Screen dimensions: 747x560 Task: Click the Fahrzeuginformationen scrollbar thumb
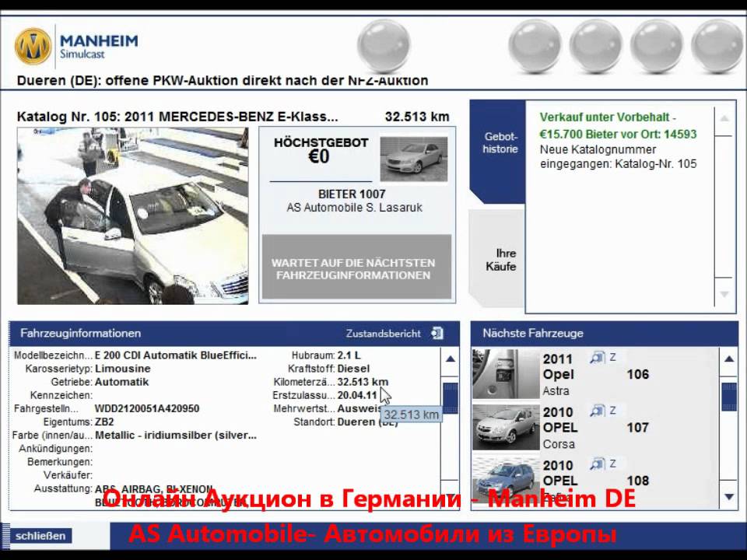click(x=451, y=398)
